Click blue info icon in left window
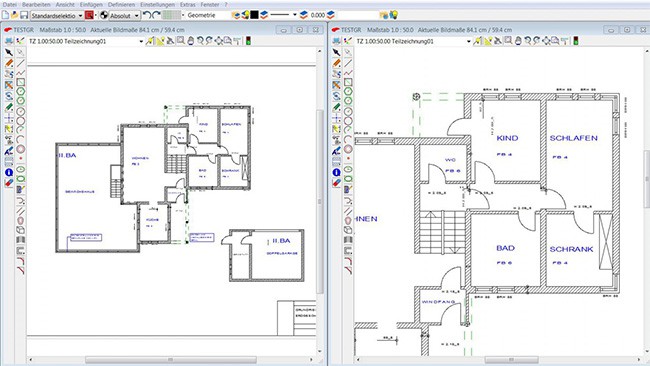 pyautogui.click(x=9, y=172)
